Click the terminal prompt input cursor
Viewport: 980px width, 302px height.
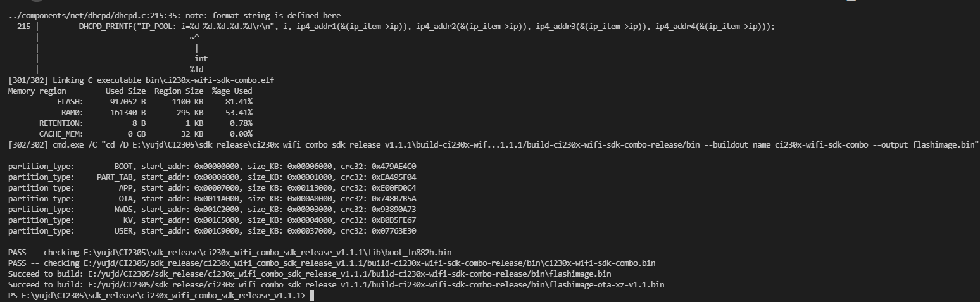[311, 296]
